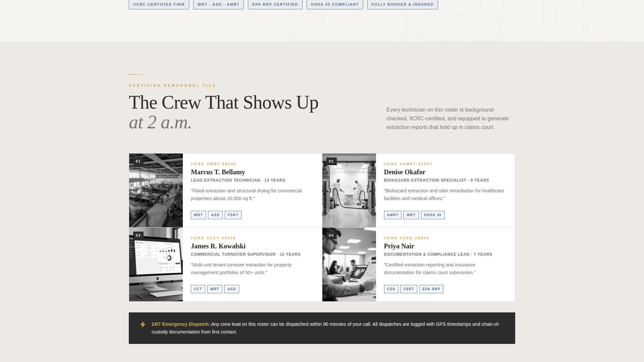This screenshot has height=362, width=644.
Task: Click certification number IICRC #CDS-29504
Action: click(x=407, y=238)
